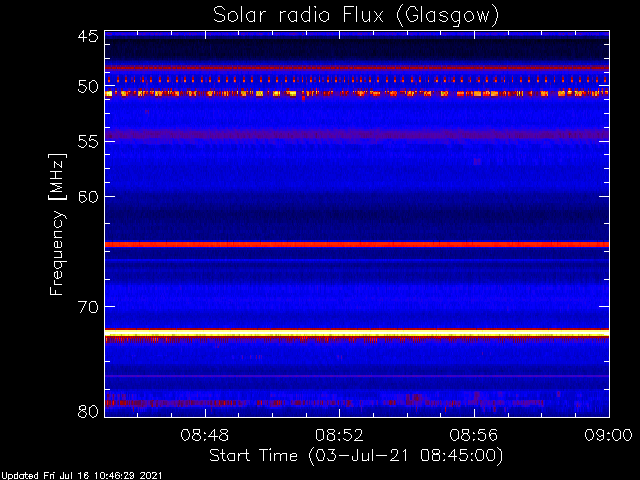Click the "08:56" time tick label
The image size is (640, 480).
[474, 435]
